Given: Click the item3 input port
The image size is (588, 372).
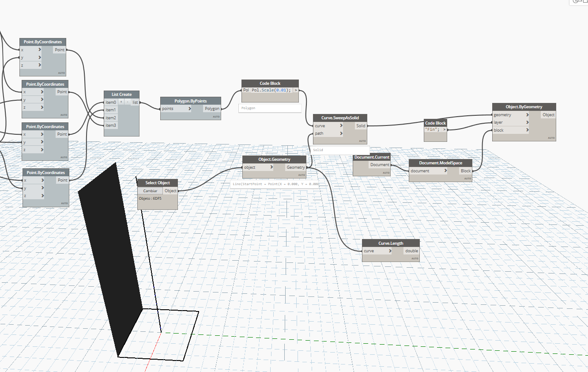Looking at the screenshot, I should click(x=111, y=125).
